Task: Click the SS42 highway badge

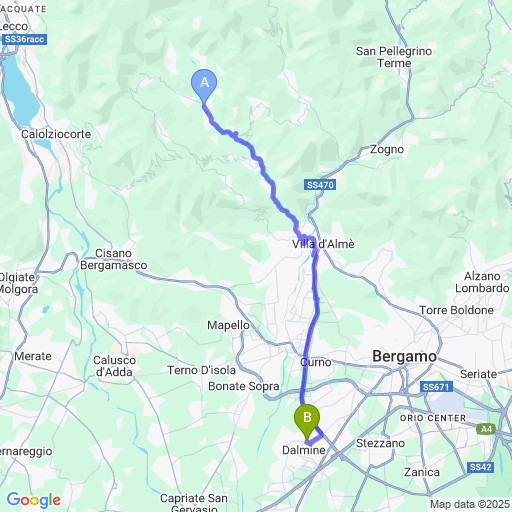Action: click(x=480, y=467)
